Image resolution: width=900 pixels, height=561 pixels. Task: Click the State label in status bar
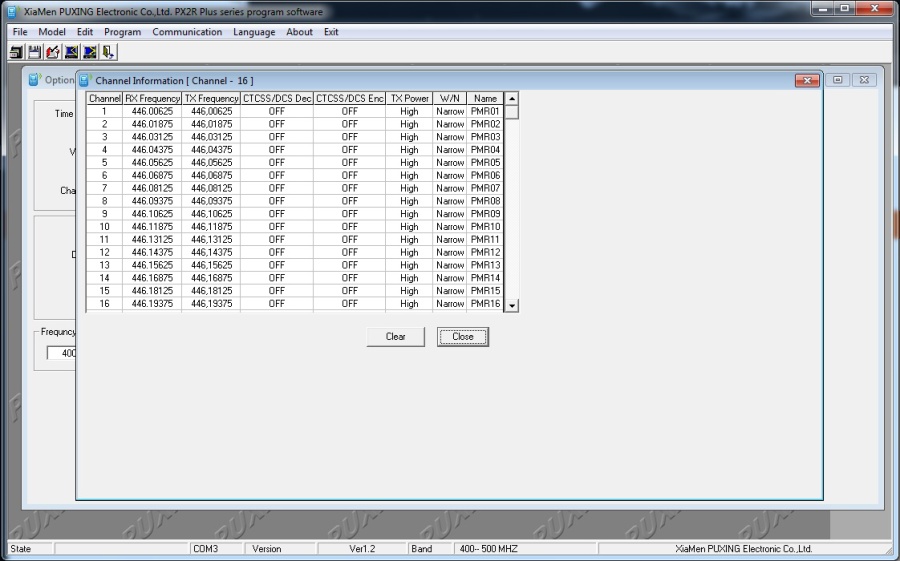click(x=21, y=549)
